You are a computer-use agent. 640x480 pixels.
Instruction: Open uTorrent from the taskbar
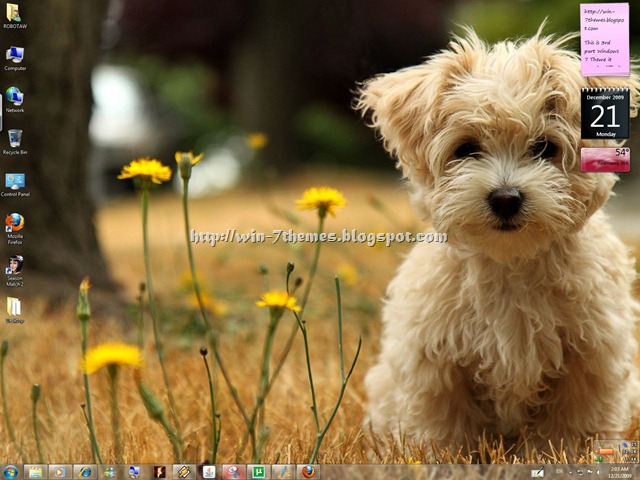[x=258, y=472]
